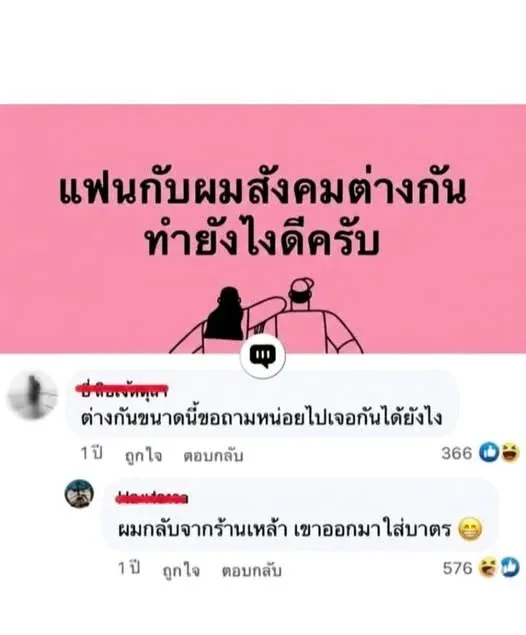Like the first comment using ถูกใจ

(x=144, y=456)
